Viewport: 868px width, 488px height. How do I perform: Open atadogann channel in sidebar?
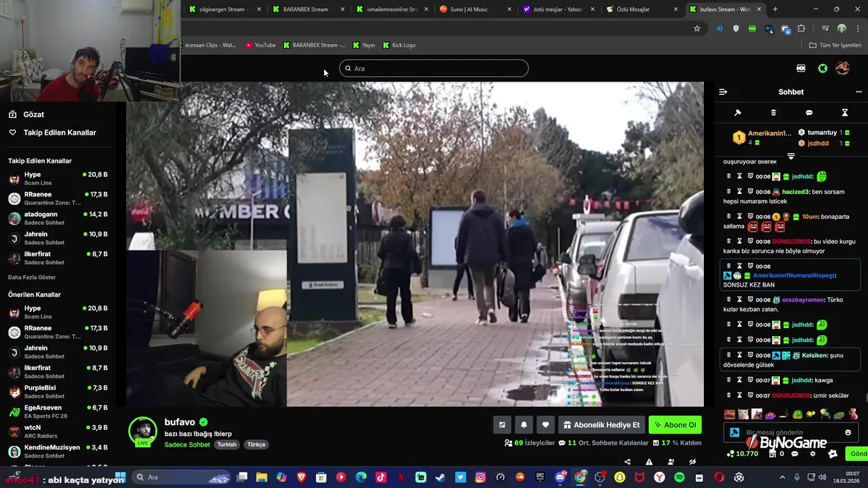pos(58,218)
